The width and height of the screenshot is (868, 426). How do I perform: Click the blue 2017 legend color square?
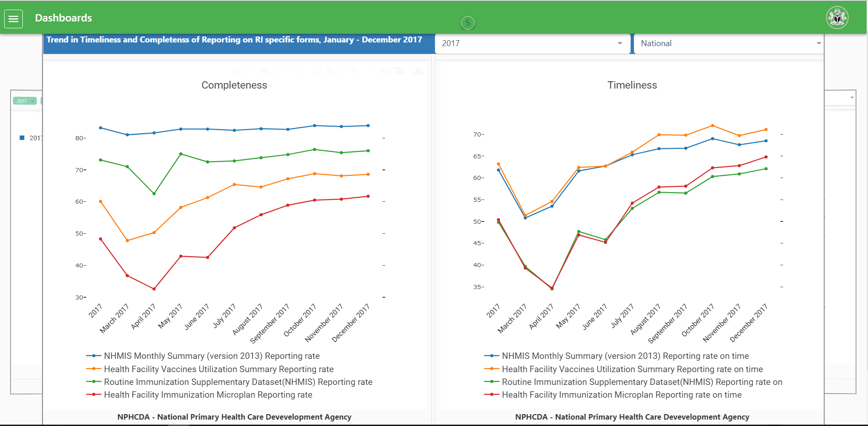pyautogui.click(x=22, y=138)
